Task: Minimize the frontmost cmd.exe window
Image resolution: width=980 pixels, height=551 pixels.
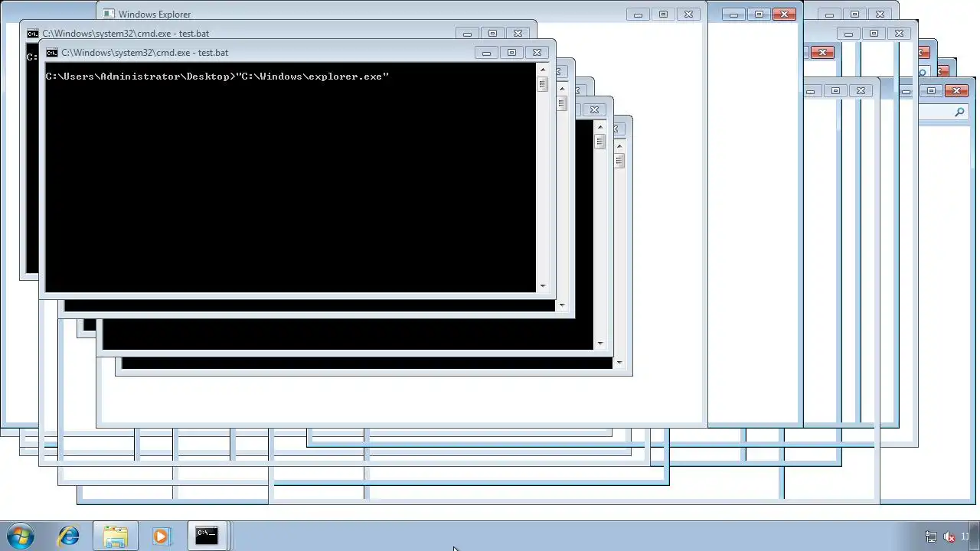Action: (486, 53)
